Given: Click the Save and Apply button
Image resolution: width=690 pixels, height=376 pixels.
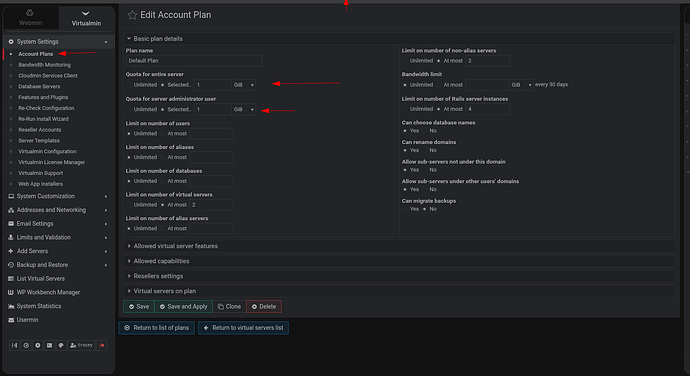Looking at the screenshot, I should tap(184, 306).
